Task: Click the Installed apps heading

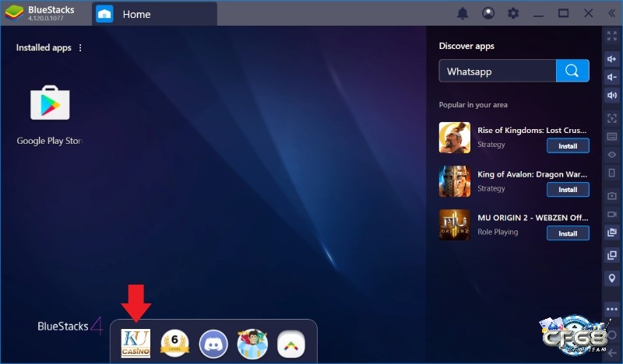Action: click(x=44, y=47)
